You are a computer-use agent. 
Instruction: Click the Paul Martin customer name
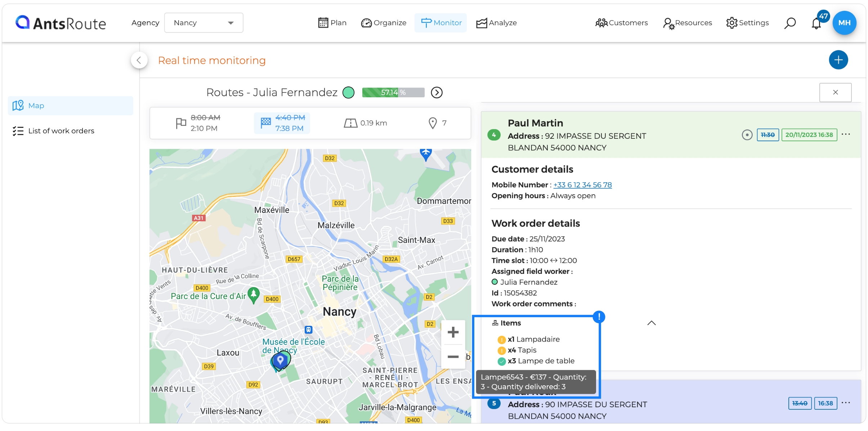pyautogui.click(x=535, y=123)
